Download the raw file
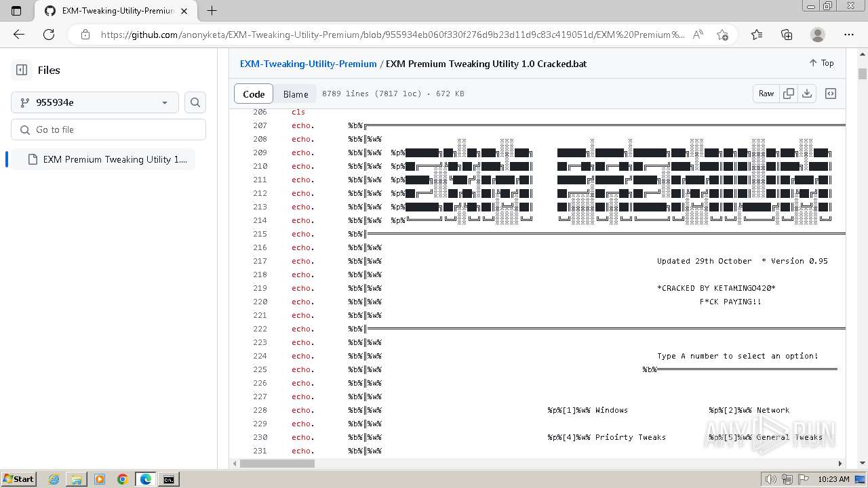The image size is (868, 488). pyautogui.click(x=807, y=94)
